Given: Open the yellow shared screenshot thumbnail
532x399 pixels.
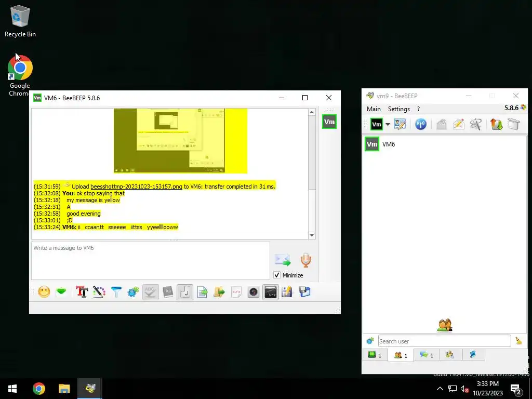Looking at the screenshot, I should pos(180,141).
